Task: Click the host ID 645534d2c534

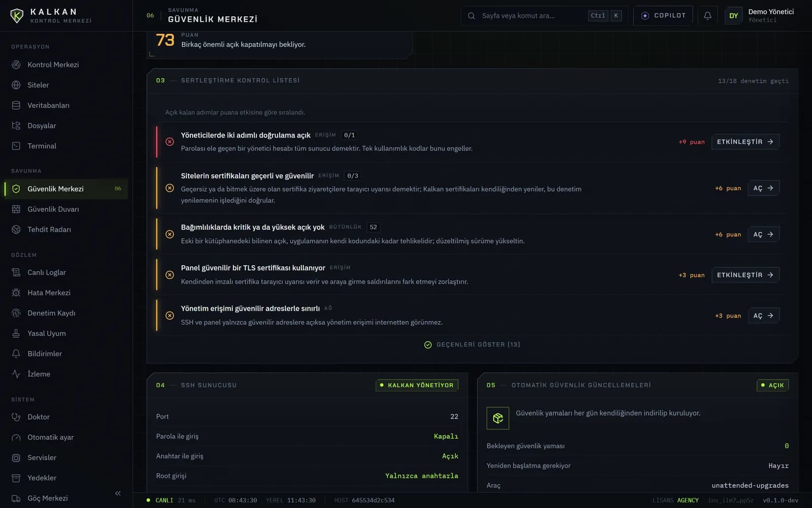Action: tap(373, 500)
